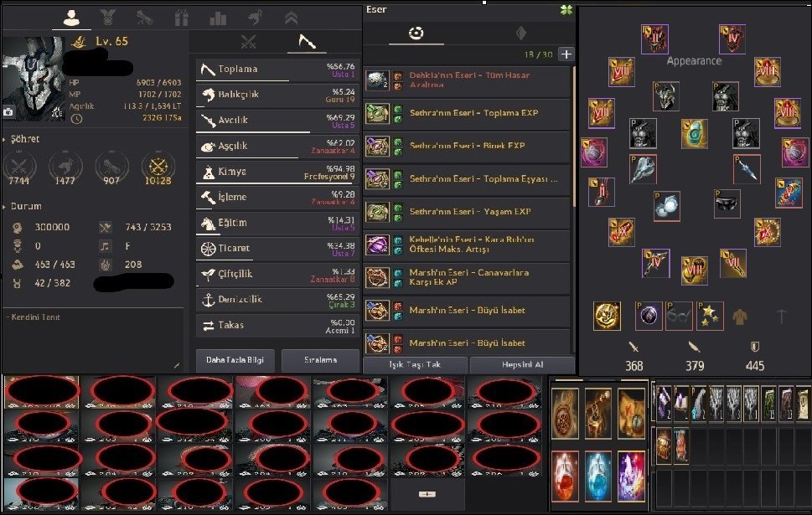Image resolution: width=812 pixels, height=515 pixels.
Task: Open the character profile tab icon
Action: 71,18
